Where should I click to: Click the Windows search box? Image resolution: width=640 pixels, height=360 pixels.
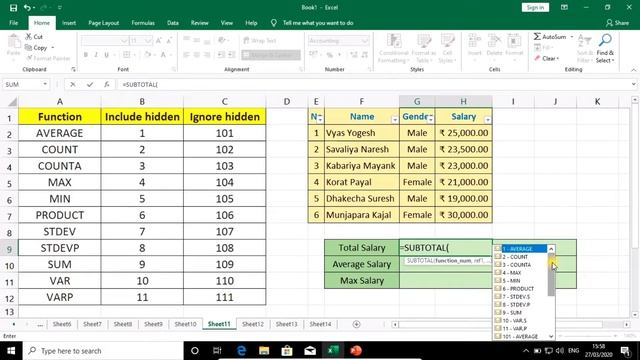[102, 351]
